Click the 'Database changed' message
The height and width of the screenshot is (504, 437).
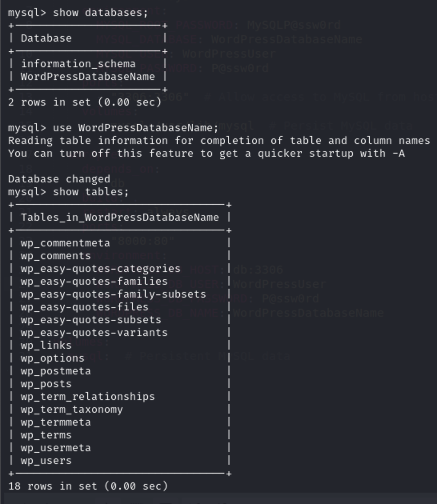(x=59, y=179)
